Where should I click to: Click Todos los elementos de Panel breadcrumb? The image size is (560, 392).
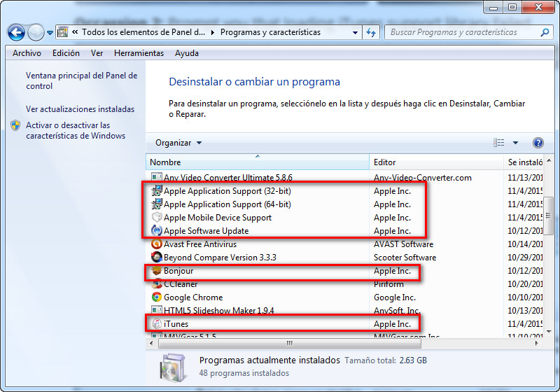(143, 32)
